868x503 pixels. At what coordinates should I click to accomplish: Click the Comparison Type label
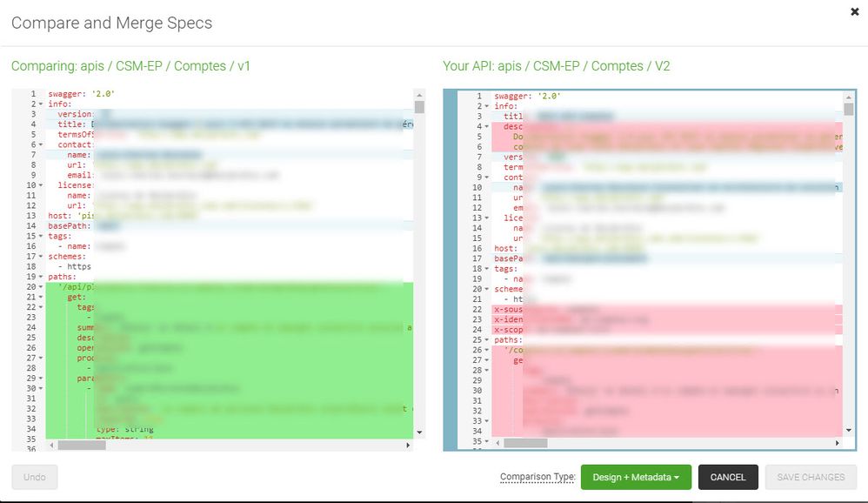pyautogui.click(x=537, y=477)
